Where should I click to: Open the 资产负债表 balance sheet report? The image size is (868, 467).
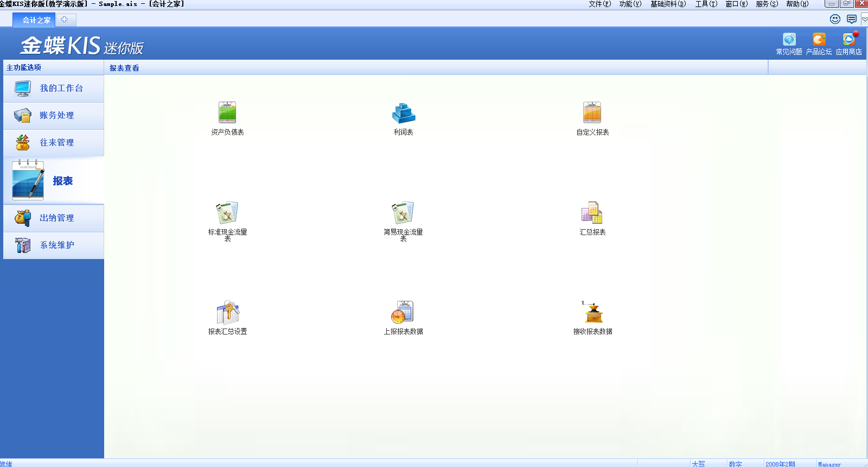(227, 113)
